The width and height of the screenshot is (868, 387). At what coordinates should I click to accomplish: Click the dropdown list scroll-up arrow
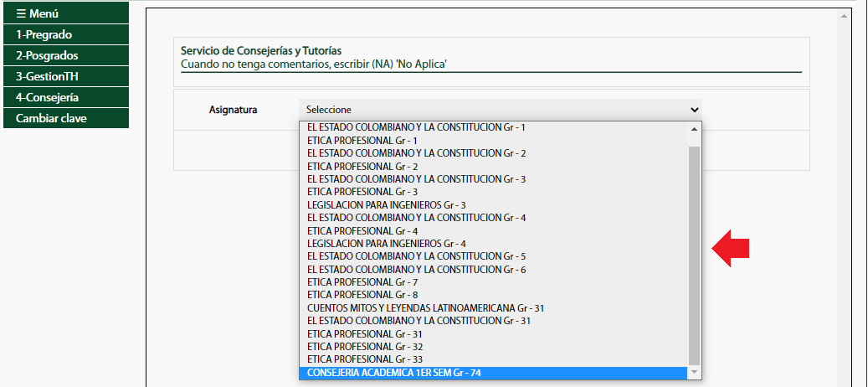coord(694,129)
